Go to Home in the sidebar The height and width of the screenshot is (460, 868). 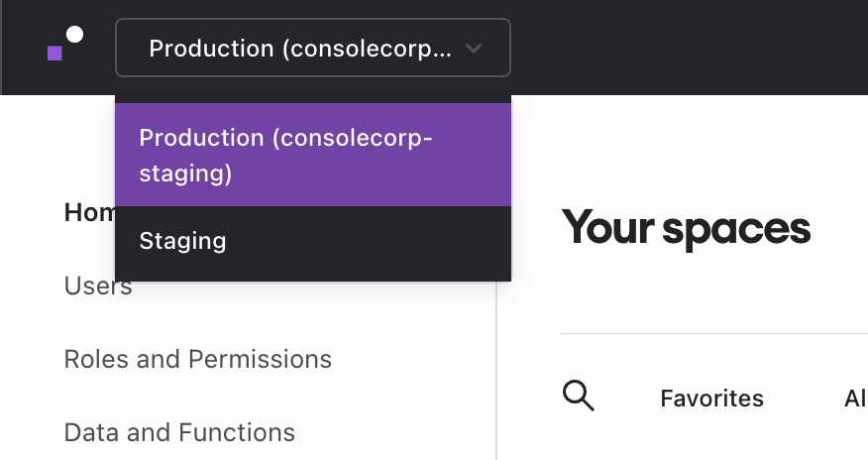tap(89, 213)
